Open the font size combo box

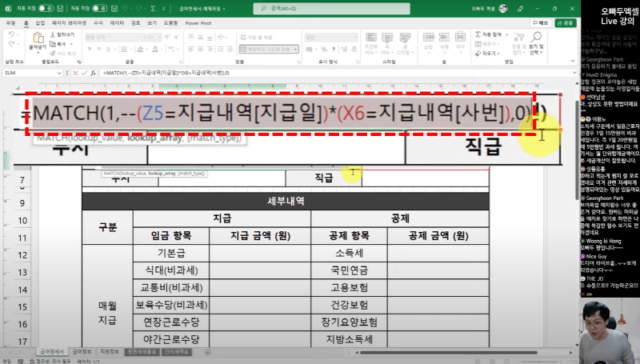click(x=155, y=37)
